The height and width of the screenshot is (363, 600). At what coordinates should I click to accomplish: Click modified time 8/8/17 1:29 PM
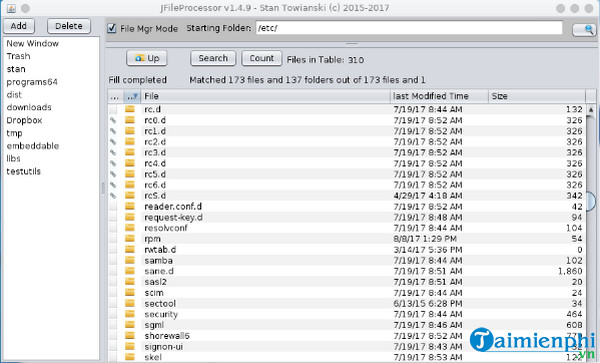tap(425, 239)
